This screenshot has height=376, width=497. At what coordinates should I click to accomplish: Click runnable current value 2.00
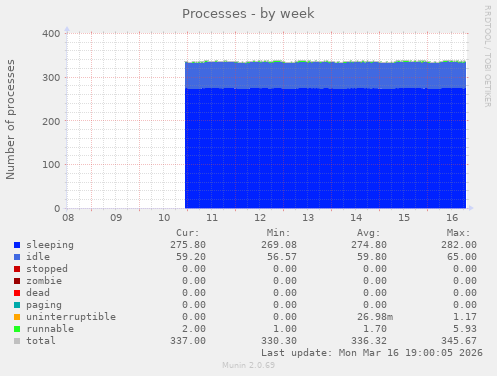(x=194, y=329)
